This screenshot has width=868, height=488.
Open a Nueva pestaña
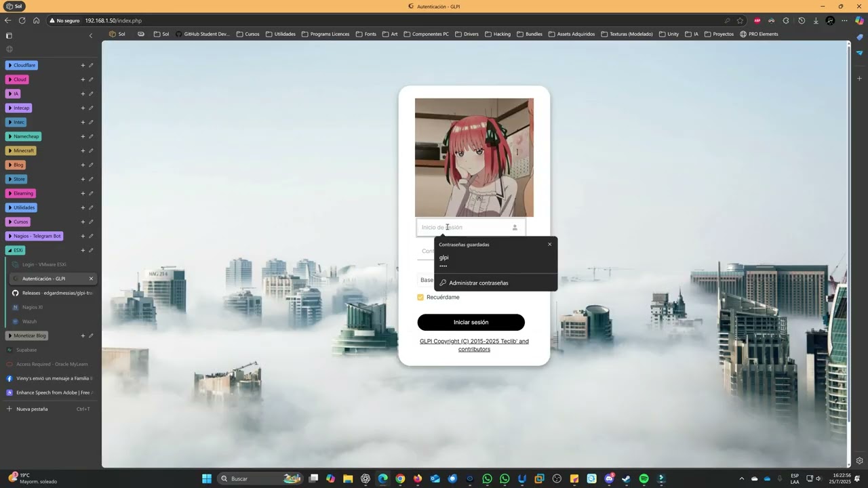(50, 409)
